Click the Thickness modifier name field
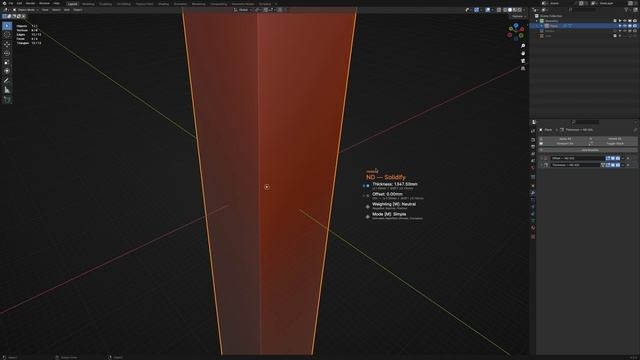Screen dimensions: 640x360 coord(575,165)
